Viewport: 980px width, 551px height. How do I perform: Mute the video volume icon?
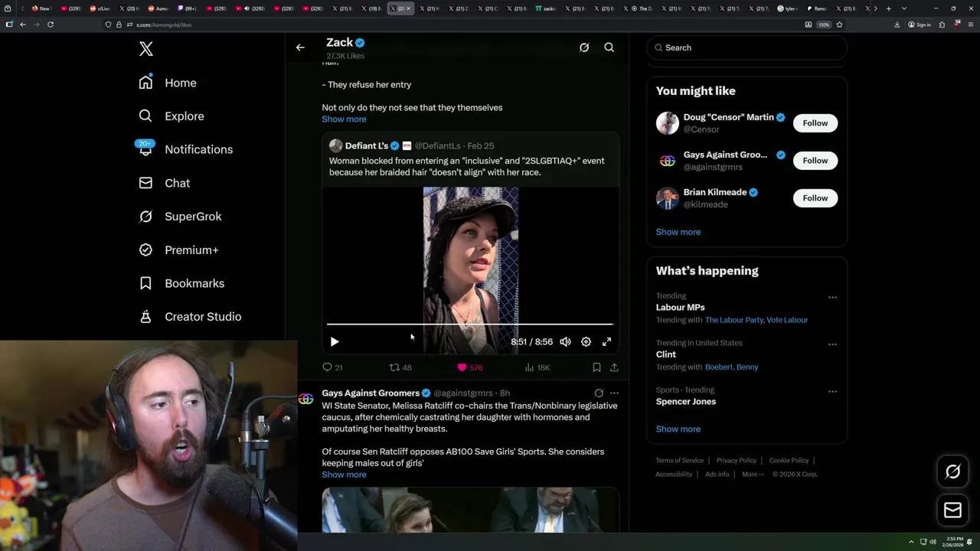click(565, 342)
